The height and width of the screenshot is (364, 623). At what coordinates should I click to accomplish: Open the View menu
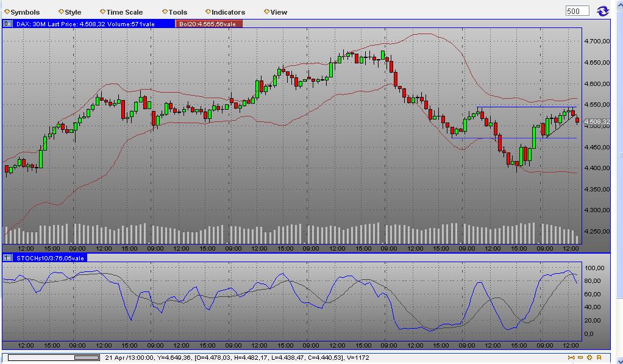[x=277, y=11]
